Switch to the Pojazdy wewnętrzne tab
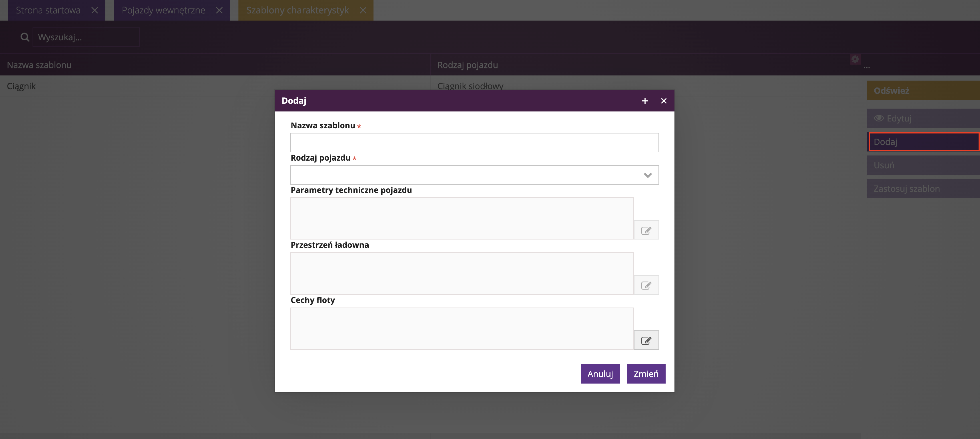The image size is (980, 439). 163,10
